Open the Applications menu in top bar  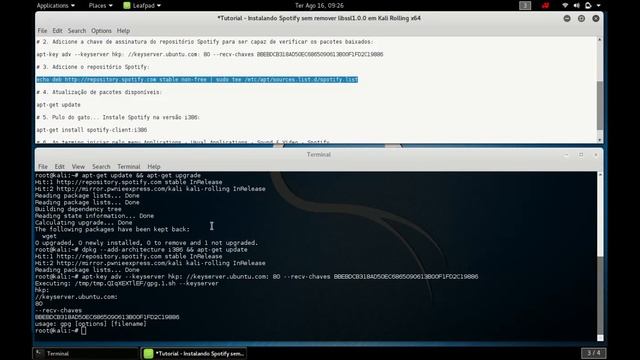coord(56,5)
